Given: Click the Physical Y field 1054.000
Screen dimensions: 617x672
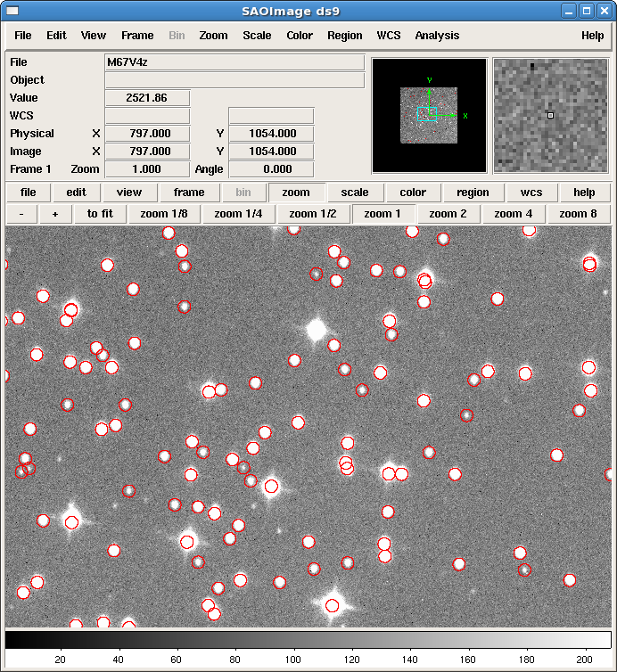Looking at the screenshot, I should [271, 134].
